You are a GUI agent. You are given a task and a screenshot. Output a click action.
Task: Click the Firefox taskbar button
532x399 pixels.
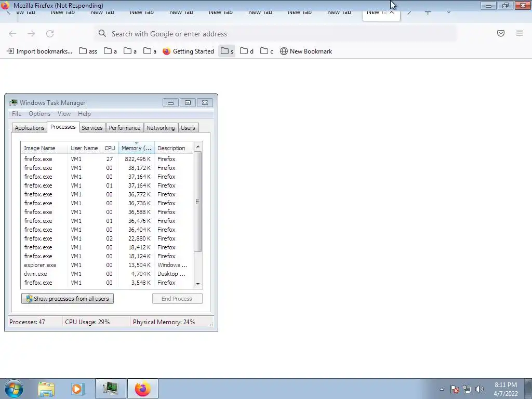coord(142,389)
